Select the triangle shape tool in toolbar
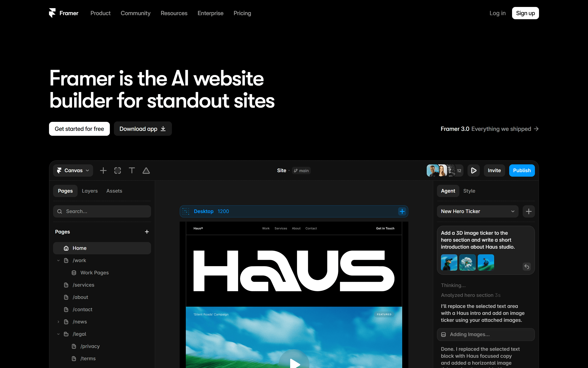Screen dimensions: 588x368 [146, 171]
